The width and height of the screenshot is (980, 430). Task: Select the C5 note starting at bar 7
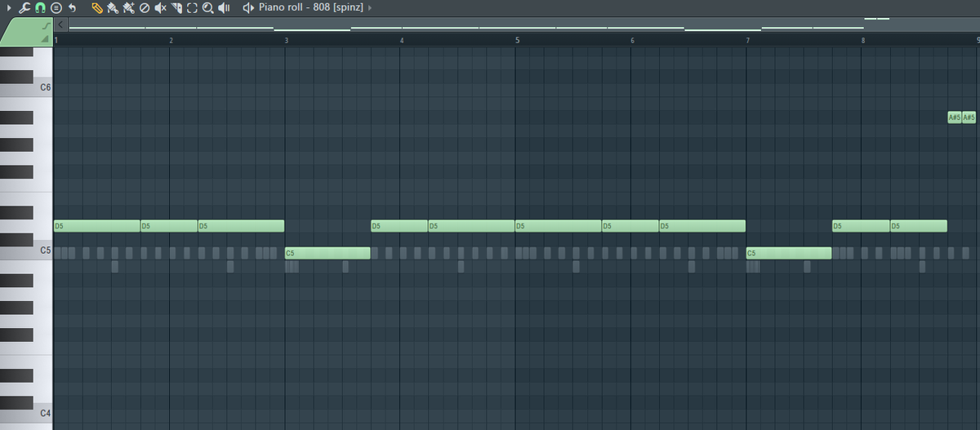point(789,253)
